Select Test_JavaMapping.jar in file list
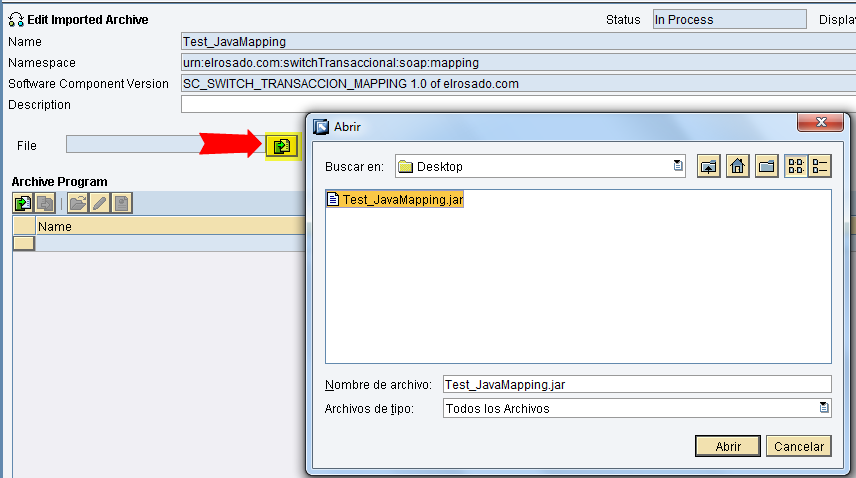 (395, 200)
